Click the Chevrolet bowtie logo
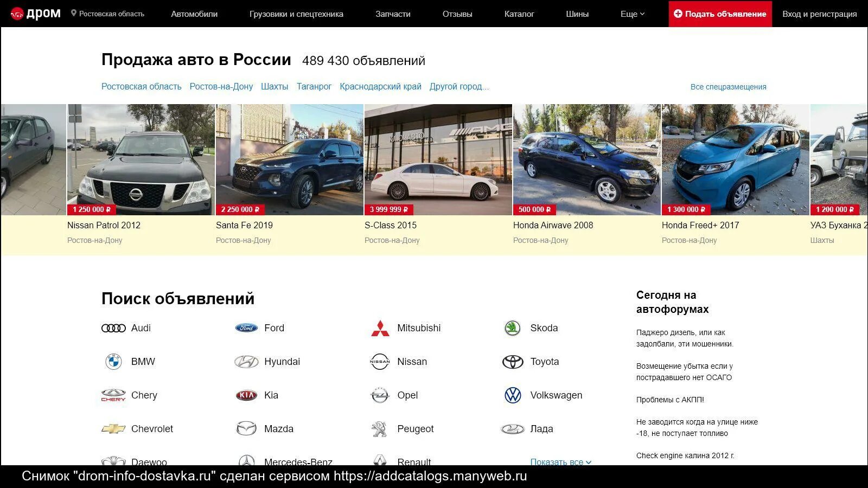 point(113,429)
